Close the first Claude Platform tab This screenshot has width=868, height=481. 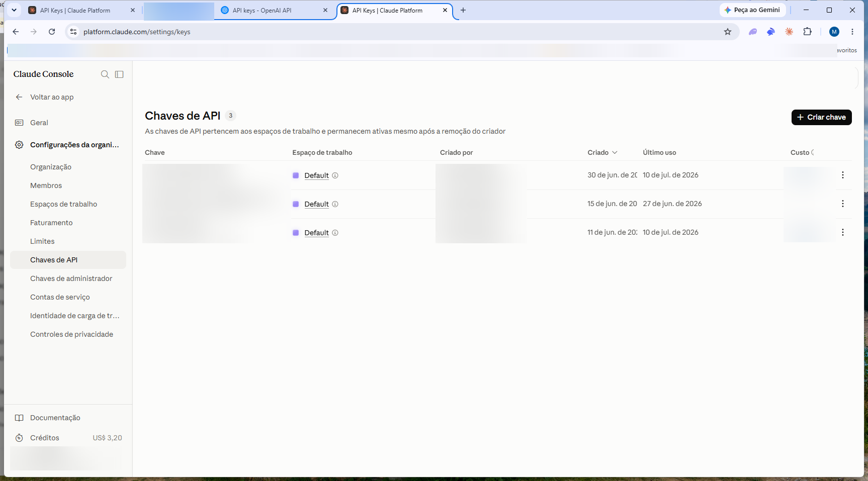click(x=133, y=10)
